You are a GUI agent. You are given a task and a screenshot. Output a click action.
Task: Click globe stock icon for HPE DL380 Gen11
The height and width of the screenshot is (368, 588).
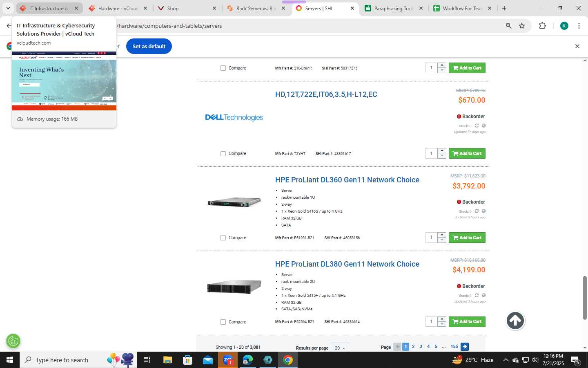(x=483, y=296)
